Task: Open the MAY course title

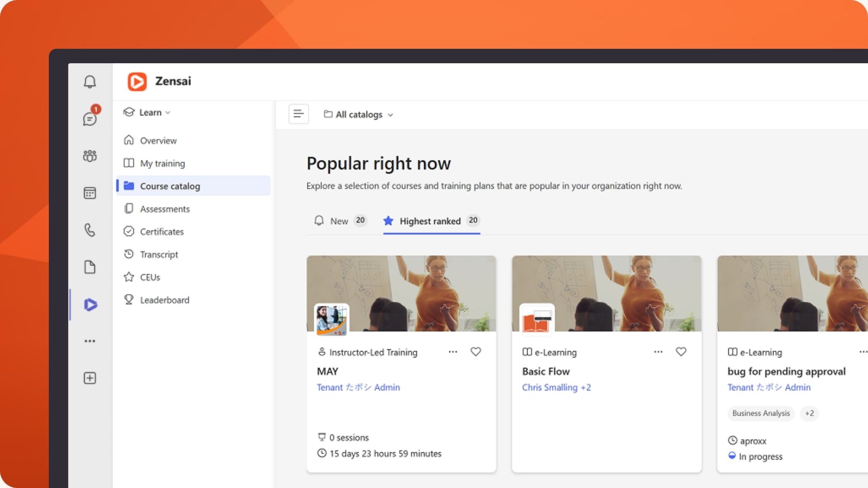Action: pyautogui.click(x=327, y=371)
